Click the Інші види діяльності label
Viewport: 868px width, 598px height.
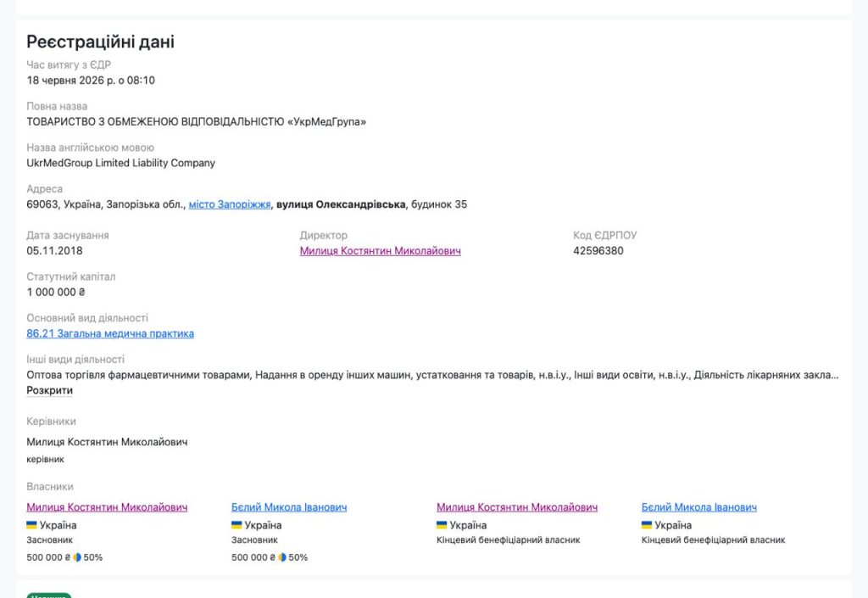75,360
